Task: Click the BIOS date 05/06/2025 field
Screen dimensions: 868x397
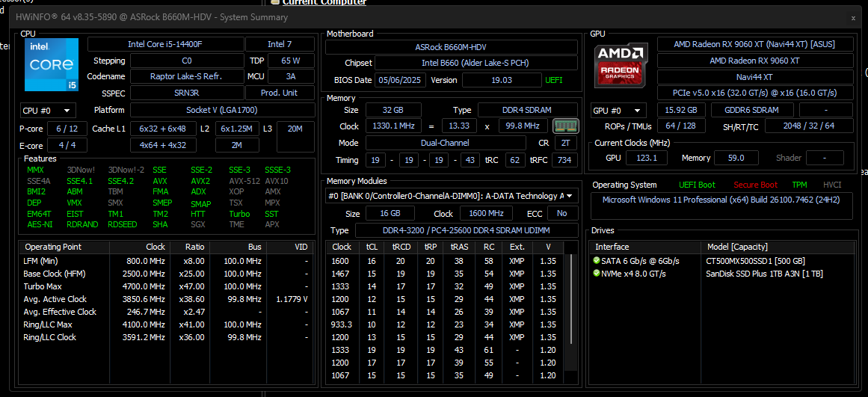Action: pyautogui.click(x=400, y=80)
